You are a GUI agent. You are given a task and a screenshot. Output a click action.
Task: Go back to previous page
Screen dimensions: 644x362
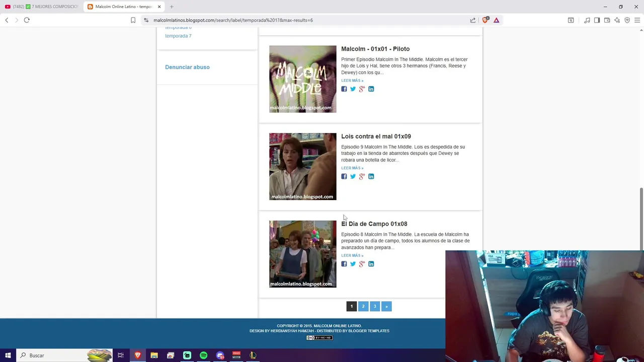tap(7, 20)
